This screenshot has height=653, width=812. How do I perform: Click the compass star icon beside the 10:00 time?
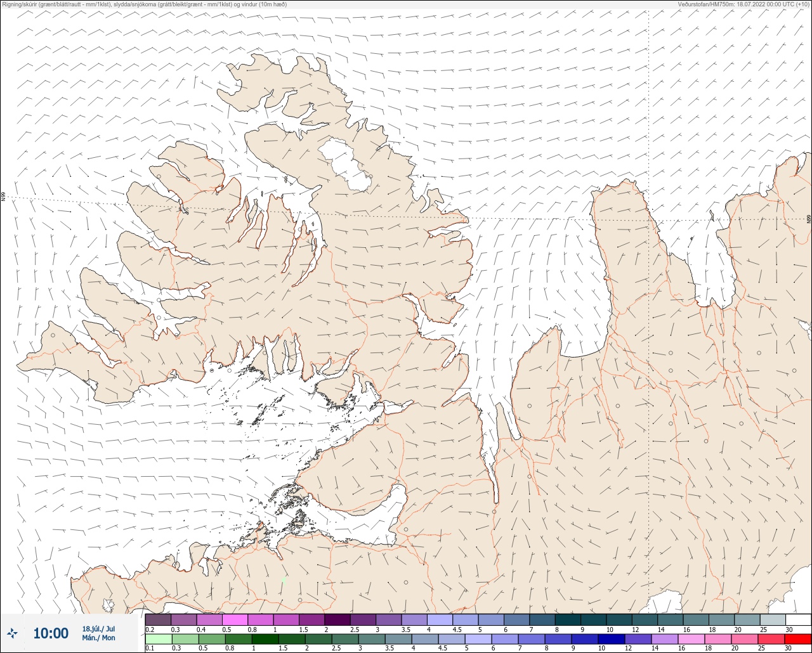point(12,633)
